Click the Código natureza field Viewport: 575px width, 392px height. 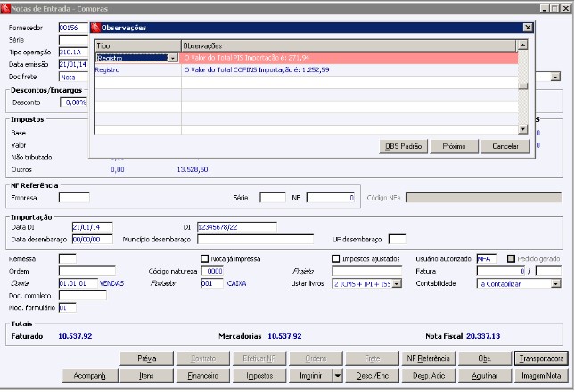click(x=212, y=272)
